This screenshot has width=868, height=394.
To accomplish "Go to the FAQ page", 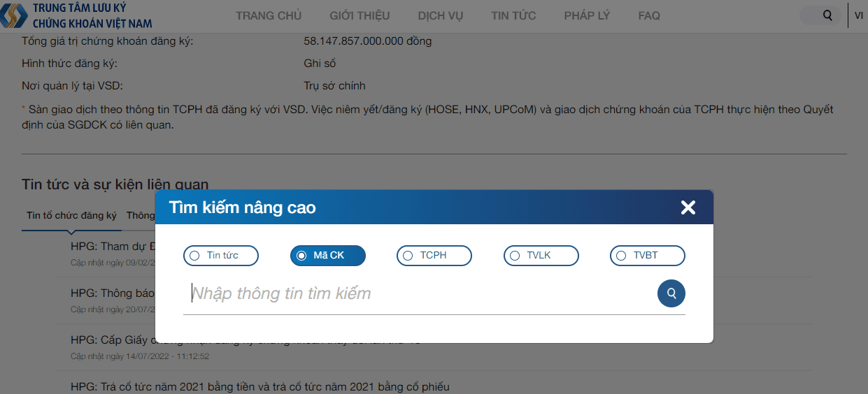I will pos(649,15).
